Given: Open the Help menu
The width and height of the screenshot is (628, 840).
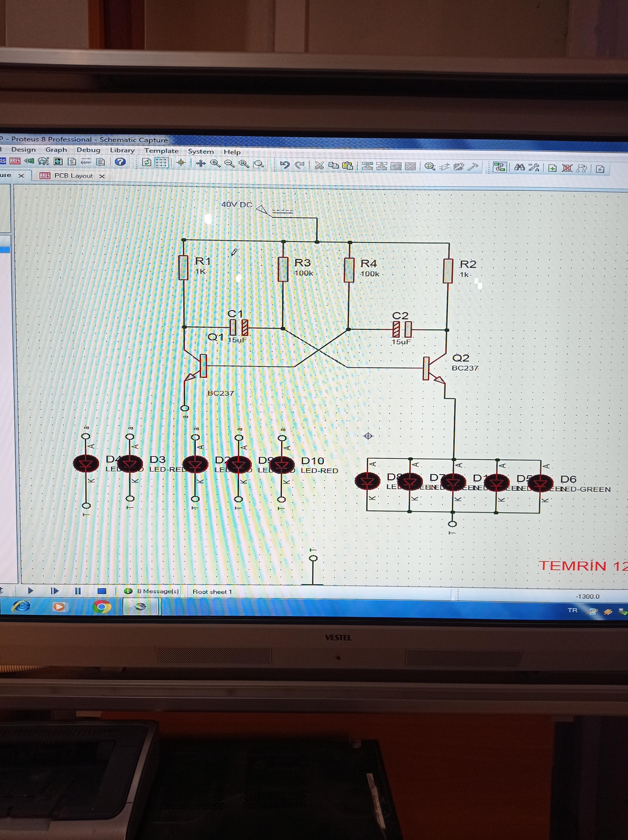Looking at the screenshot, I should click(232, 152).
